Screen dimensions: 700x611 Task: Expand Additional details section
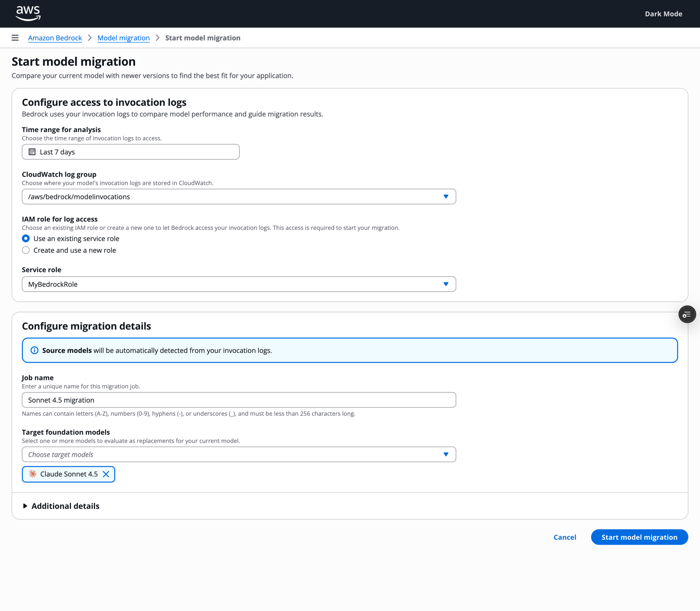(61, 506)
